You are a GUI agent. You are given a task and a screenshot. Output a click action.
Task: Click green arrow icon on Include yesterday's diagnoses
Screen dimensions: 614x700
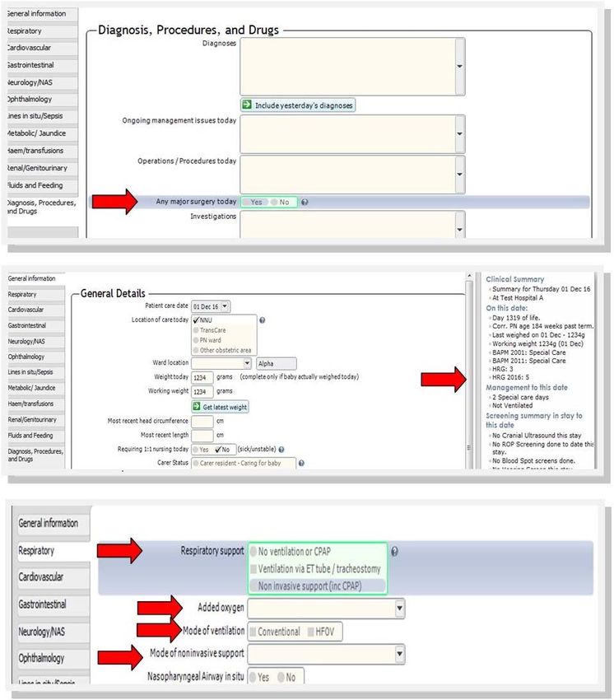click(247, 105)
